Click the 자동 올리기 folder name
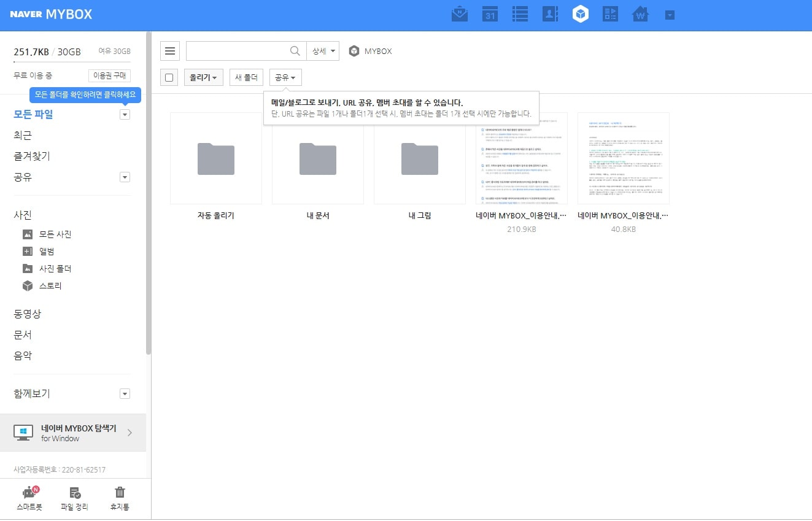This screenshot has width=812, height=521. tap(216, 215)
